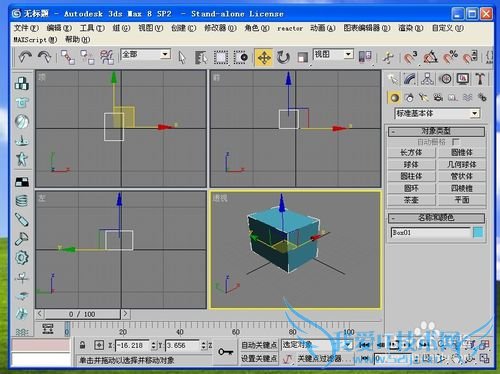Open the 选定对象 key filter dropdown
Screen dimensions: 500x374
click(x=348, y=345)
